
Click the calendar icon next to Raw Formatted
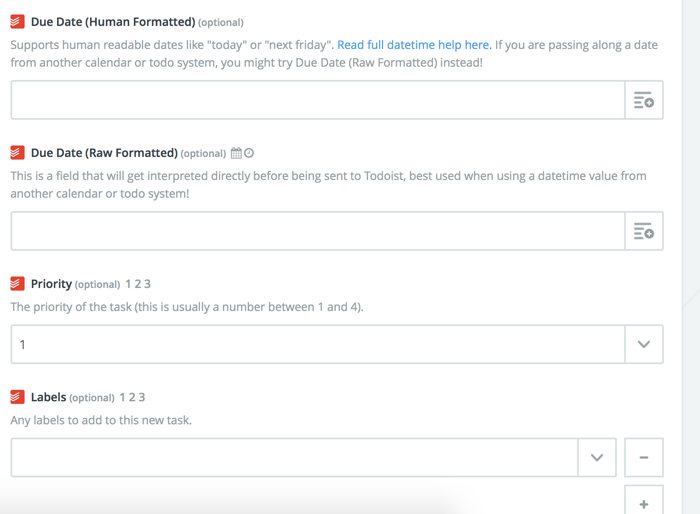coord(236,153)
